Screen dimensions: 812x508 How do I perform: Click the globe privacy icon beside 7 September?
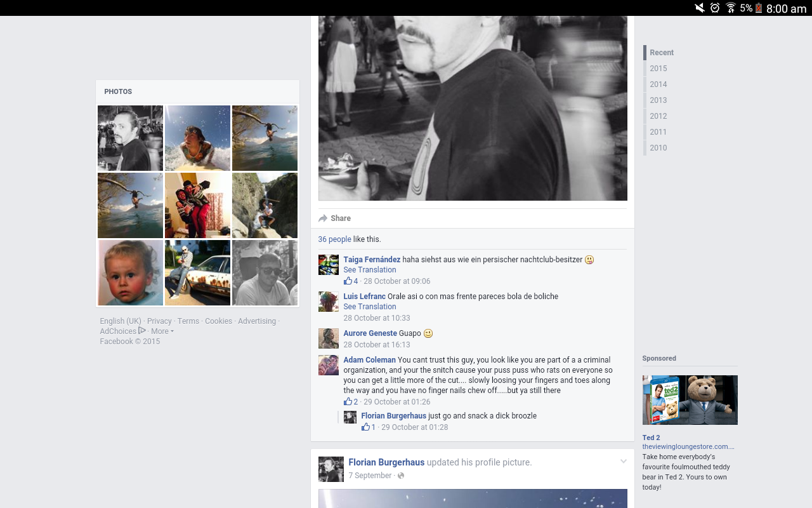pos(401,476)
